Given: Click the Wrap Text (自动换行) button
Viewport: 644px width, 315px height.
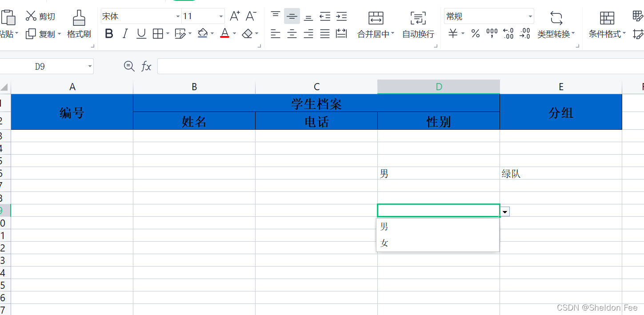Looking at the screenshot, I should click(418, 24).
